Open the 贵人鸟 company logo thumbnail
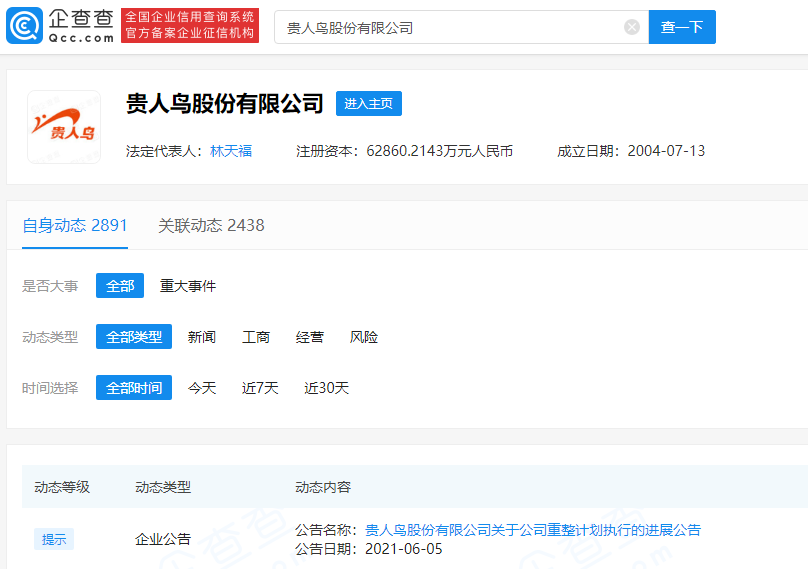808x569 pixels. (64, 127)
